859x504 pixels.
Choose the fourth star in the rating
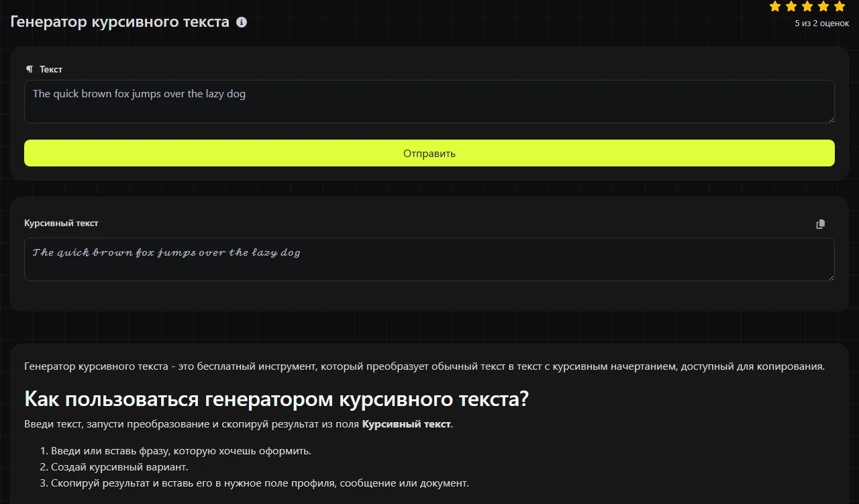823,7
